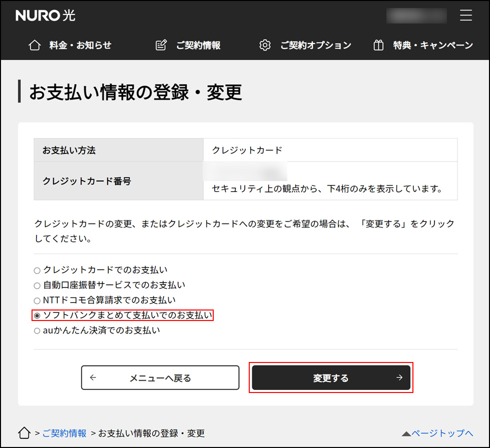
Task: Click the gear icon for ご契約オプション
Action: point(265,45)
